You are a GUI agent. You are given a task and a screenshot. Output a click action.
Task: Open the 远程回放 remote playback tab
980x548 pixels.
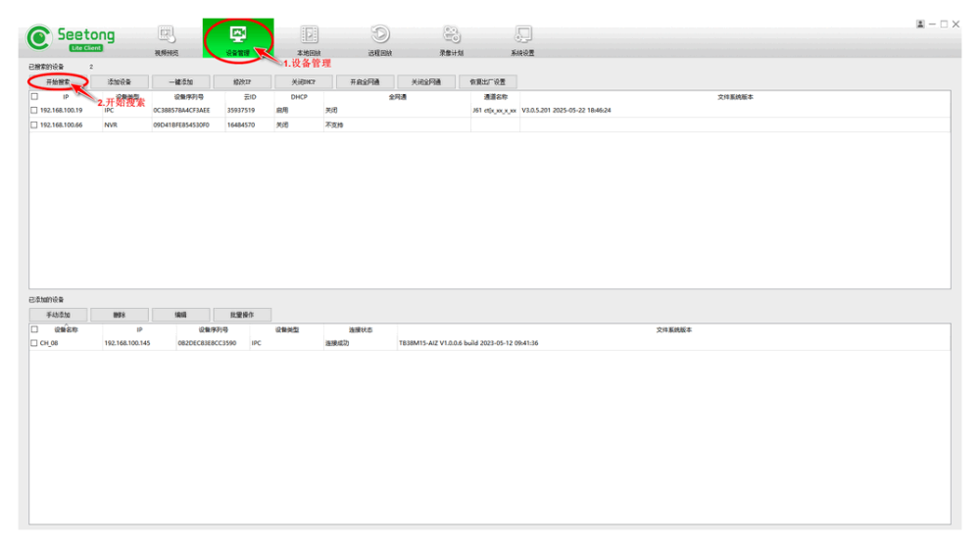(x=380, y=39)
